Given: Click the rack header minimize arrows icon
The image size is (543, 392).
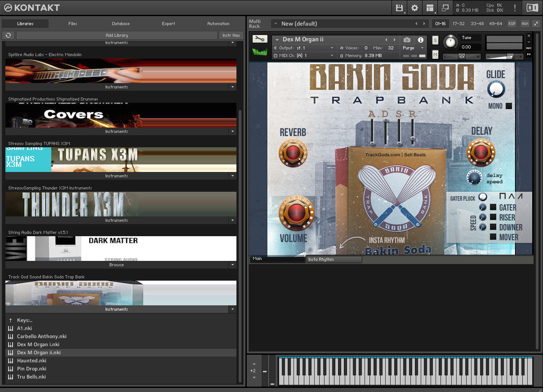Looking at the screenshot, I should pos(536,24).
